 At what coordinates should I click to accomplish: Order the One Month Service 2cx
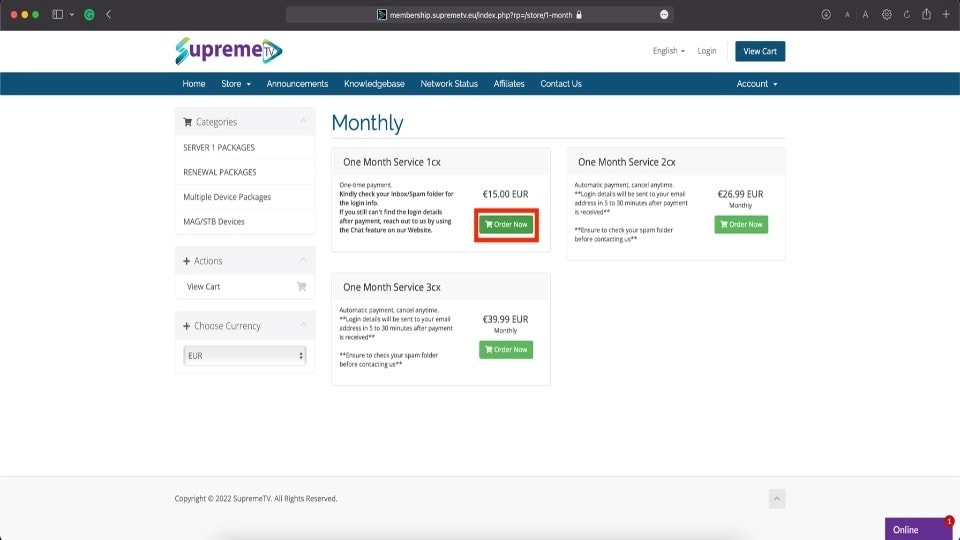[741, 225]
